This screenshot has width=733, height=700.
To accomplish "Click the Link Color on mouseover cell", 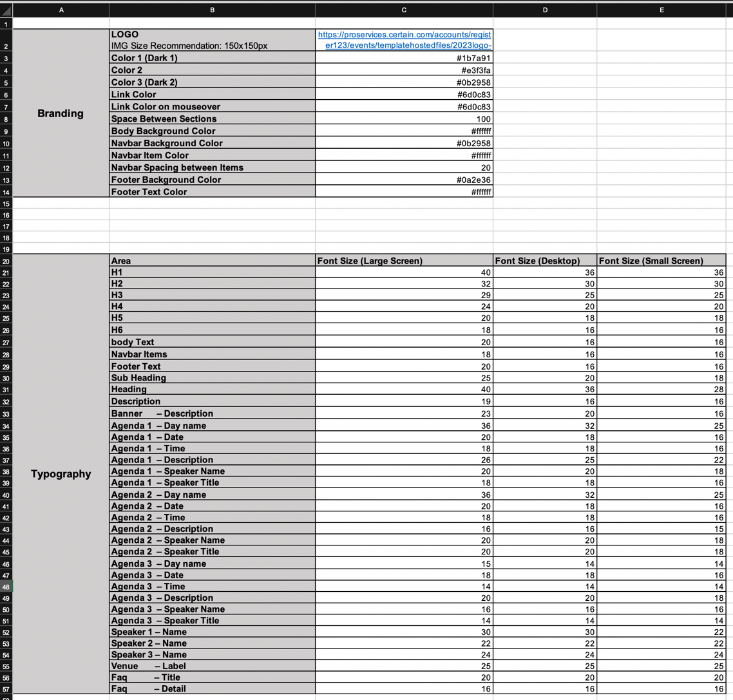I will click(212, 106).
